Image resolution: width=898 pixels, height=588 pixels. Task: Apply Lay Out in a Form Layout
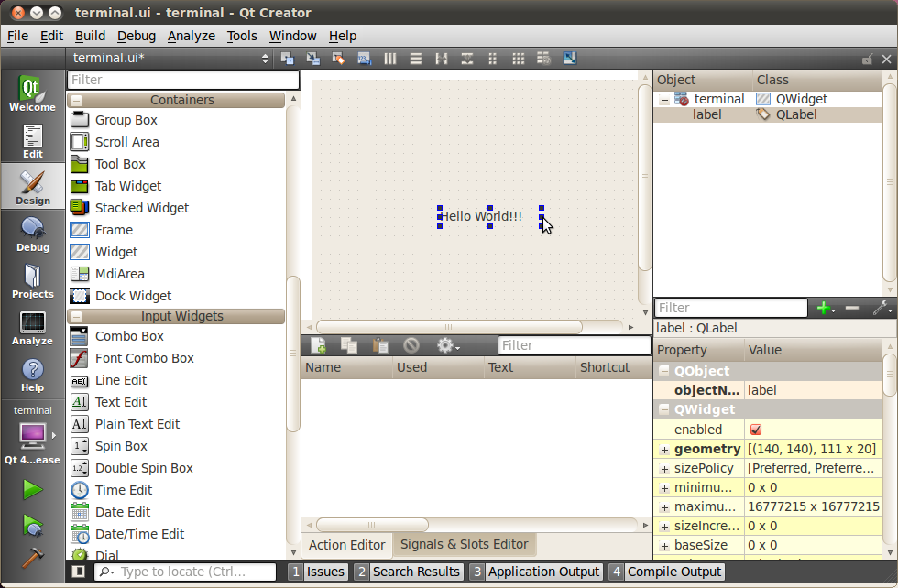(493, 59)
